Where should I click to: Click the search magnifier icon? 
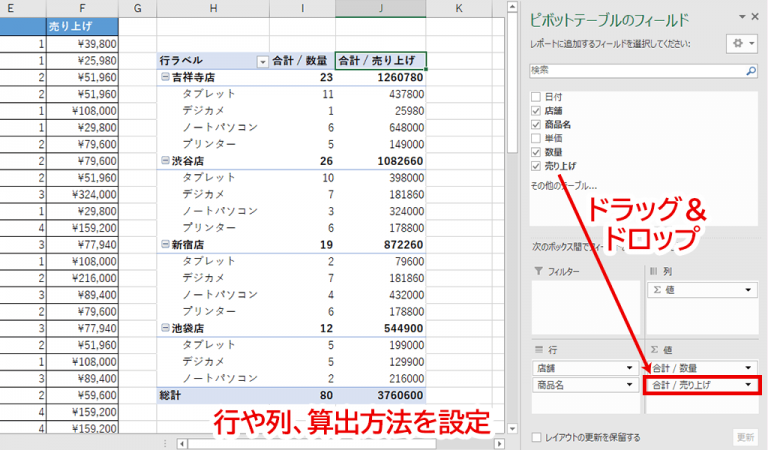[751, 71]
